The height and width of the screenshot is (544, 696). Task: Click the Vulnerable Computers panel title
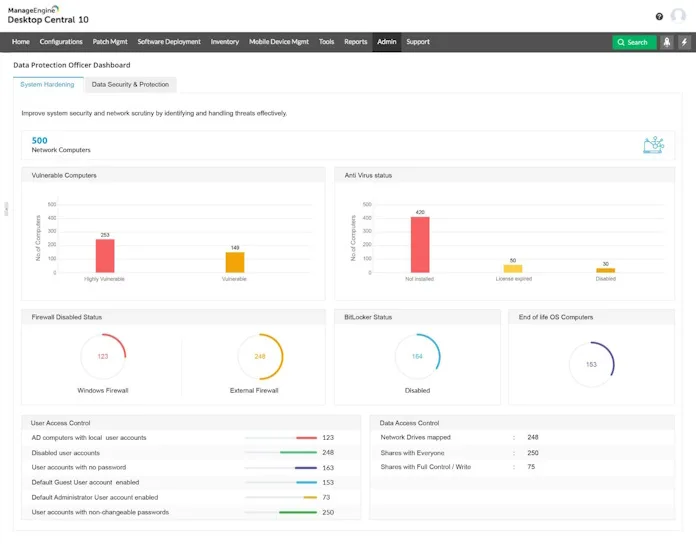tap(64, 175)
